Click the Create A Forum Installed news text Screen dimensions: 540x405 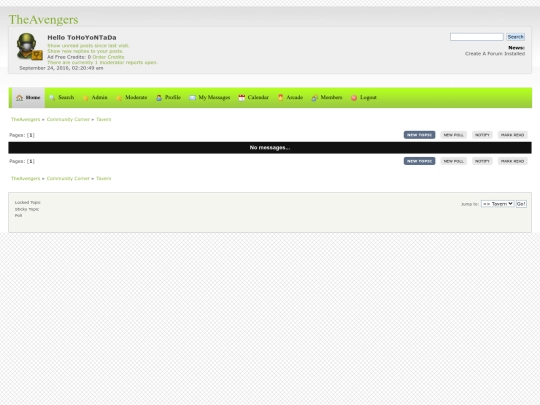tap(495, 54)
